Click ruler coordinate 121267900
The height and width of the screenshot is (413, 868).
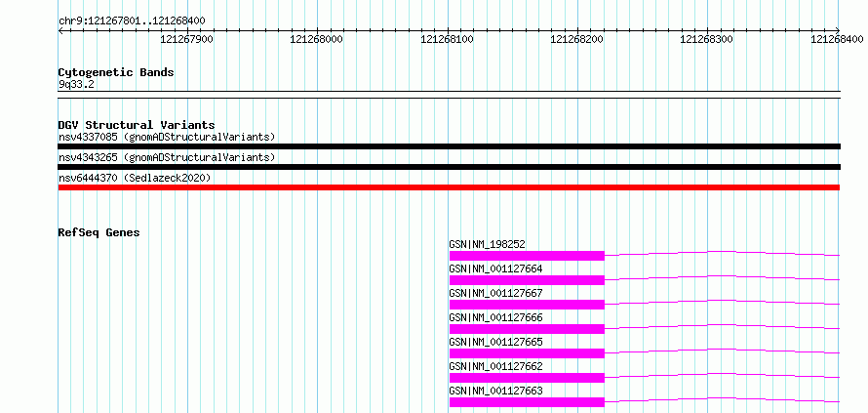click(186, 39)
